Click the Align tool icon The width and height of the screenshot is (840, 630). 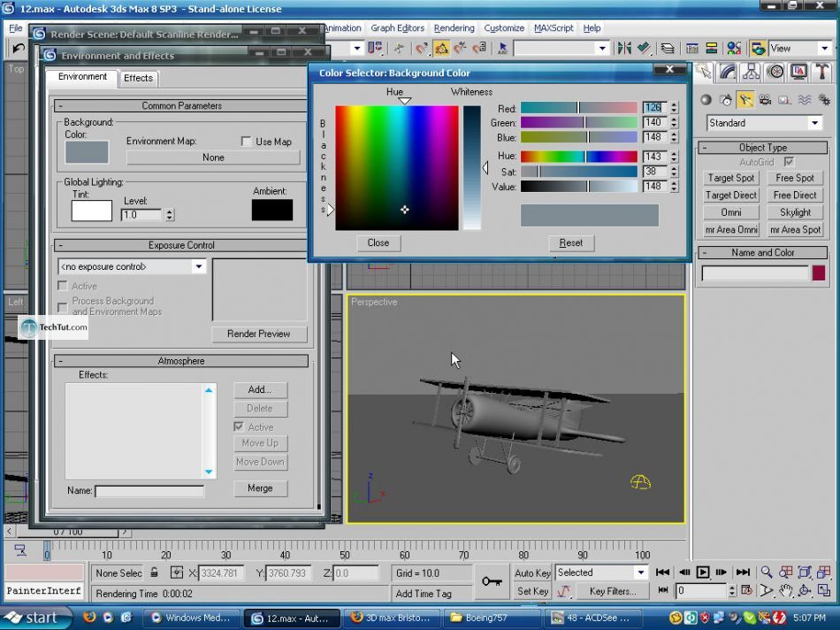coord(644,49)
